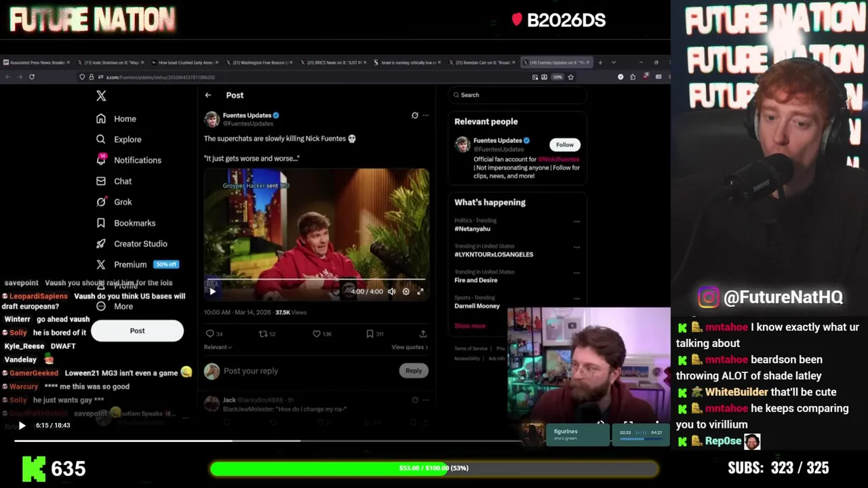The height and width of the screenshot is (488, 868).
Task: Open the browser tab list dropdown
Action: pyautogui.click(x=614, y=62)
